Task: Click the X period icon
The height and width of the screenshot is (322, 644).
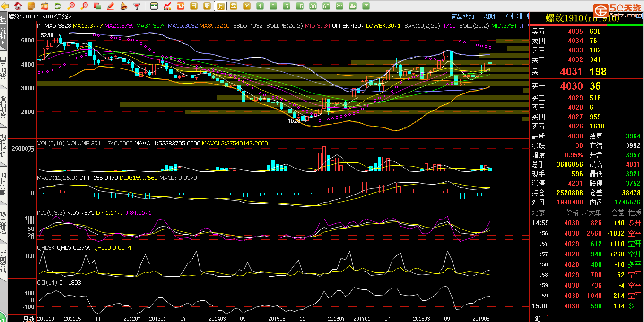Action: click(247, 6)
